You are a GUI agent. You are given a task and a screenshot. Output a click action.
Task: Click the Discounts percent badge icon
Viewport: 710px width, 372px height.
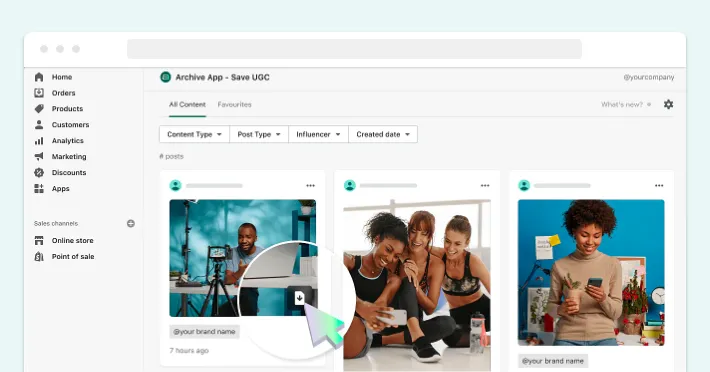[x=39, y=172]
